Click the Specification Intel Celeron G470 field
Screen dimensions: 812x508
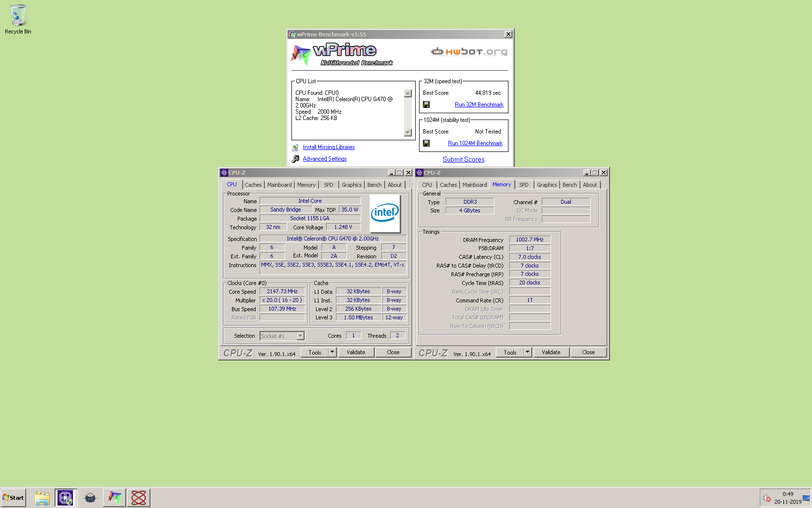click(333, 239)
